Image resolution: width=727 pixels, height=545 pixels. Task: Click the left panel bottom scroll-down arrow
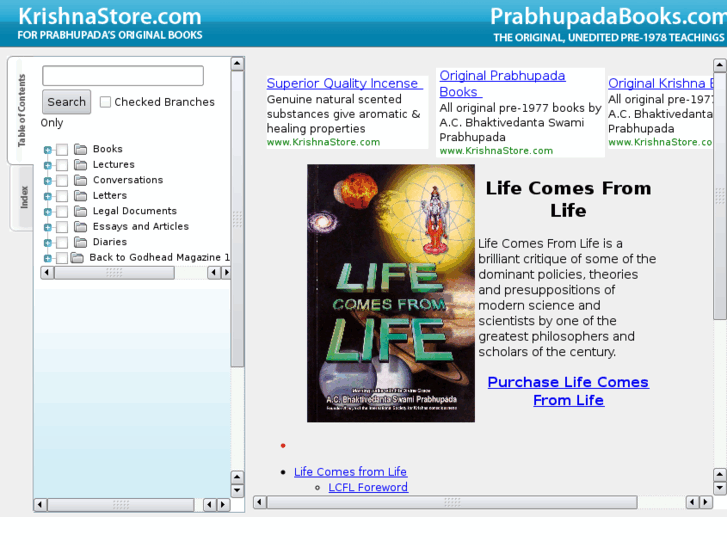coord(237,491)
